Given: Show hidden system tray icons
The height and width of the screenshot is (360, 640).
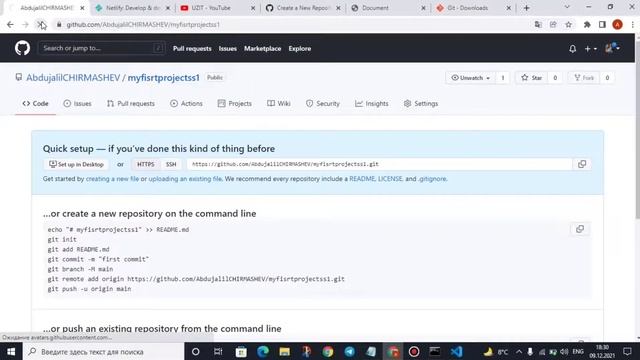Looking at the screenshot, I should tap(519, 351).
